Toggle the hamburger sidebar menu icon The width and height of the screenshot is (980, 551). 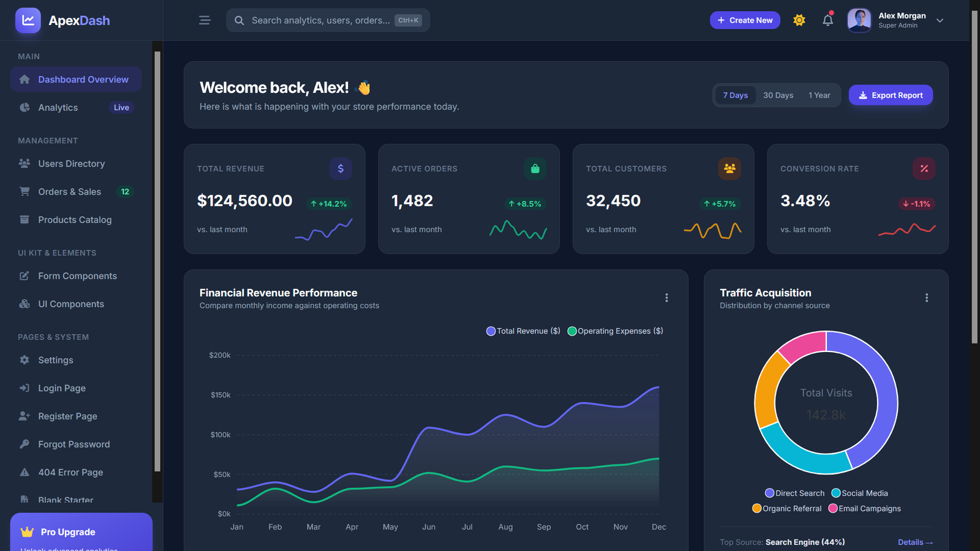tap(205, 20)
